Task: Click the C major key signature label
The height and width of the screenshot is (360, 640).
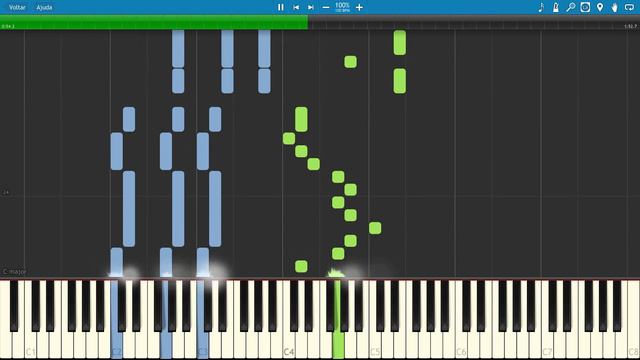Action: [15, 271]
